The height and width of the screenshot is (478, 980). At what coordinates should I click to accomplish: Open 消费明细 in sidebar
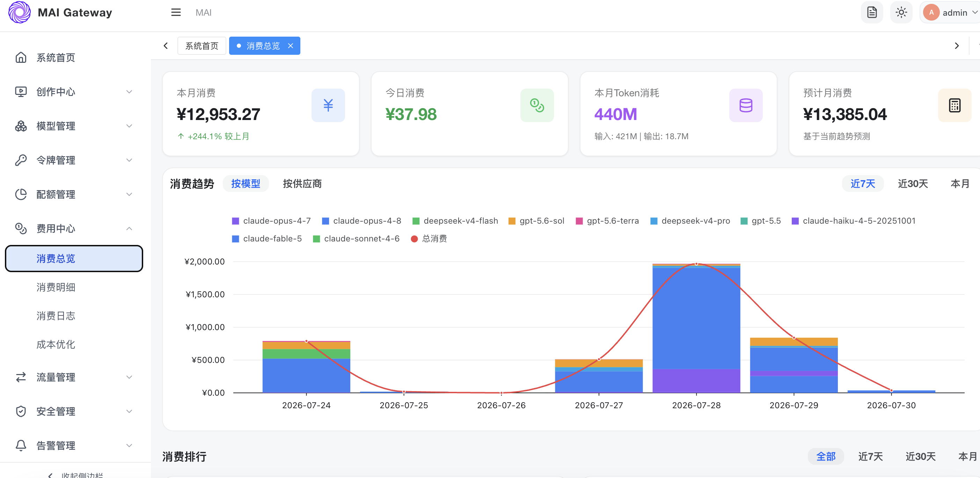click(x=74, y=287)
